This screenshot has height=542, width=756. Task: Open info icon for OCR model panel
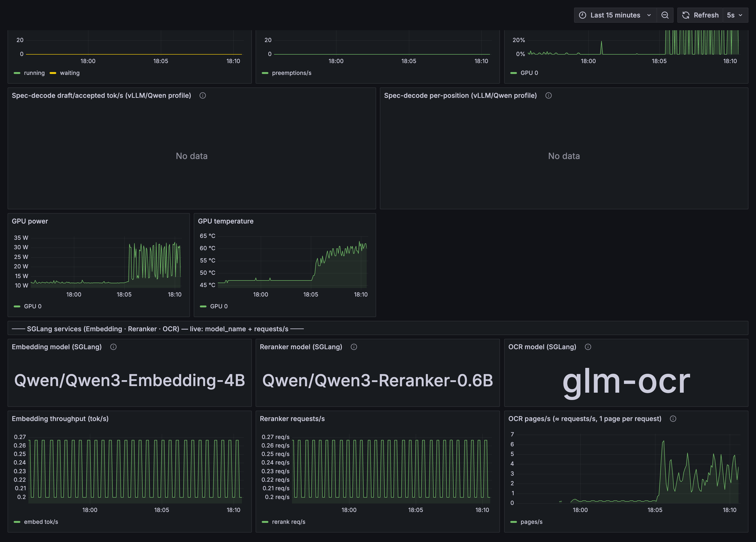588,347
